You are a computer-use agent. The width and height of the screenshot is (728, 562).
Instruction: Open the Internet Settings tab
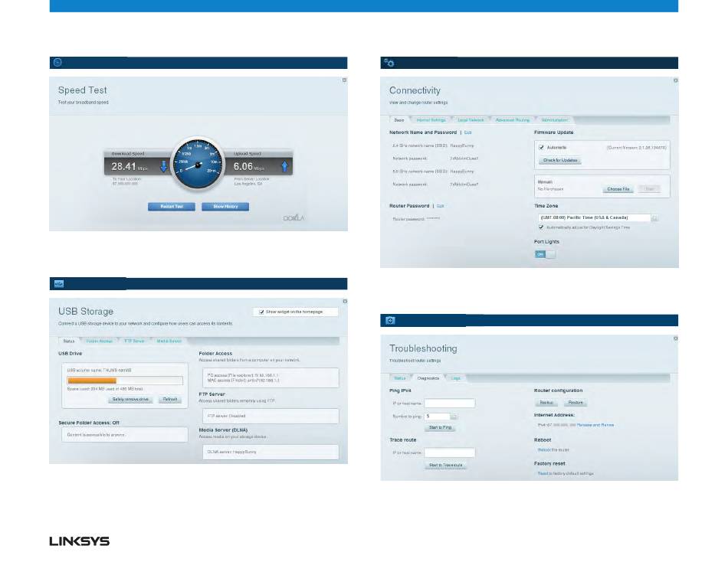click(x=431, y=119)
